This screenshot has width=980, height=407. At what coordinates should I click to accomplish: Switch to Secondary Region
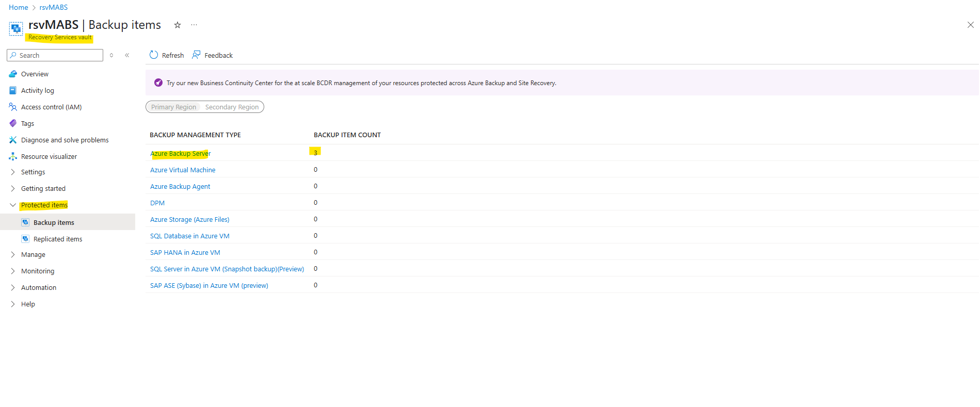pos(232,107)
